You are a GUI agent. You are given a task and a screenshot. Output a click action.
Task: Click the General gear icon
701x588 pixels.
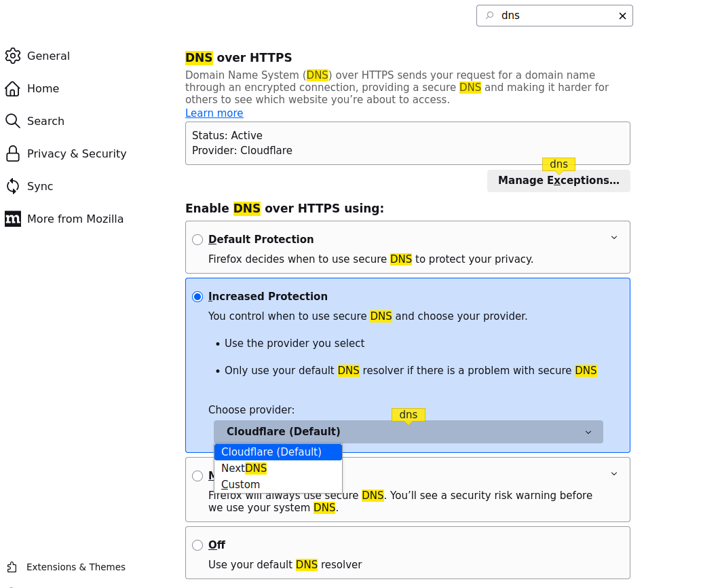pos(13,56)
